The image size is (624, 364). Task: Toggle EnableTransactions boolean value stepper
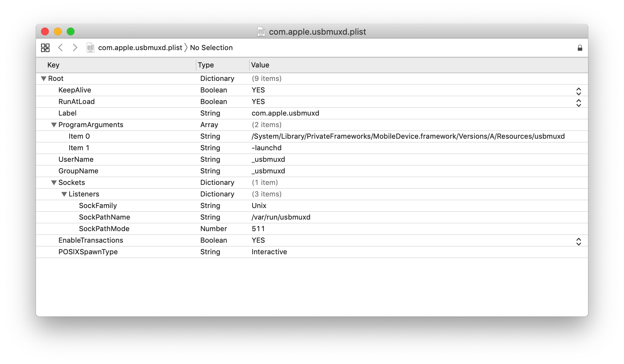click(x=578, y=242)
